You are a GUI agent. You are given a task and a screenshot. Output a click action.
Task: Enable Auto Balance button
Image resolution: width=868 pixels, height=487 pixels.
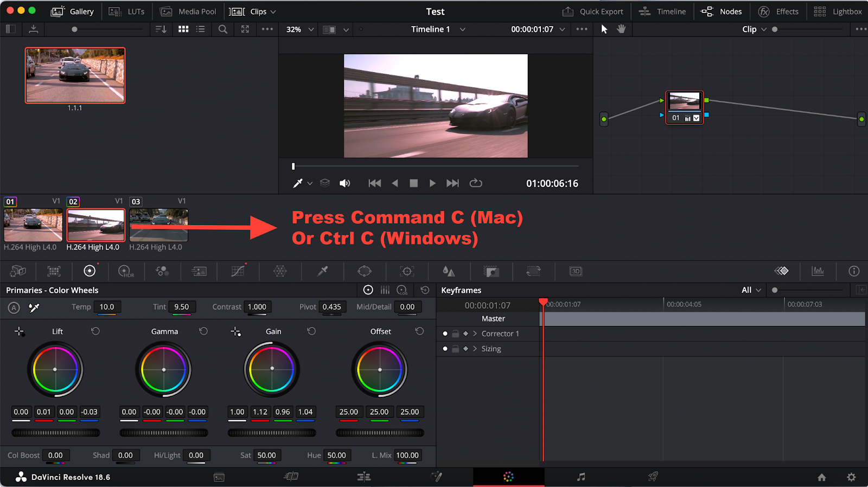14,307
